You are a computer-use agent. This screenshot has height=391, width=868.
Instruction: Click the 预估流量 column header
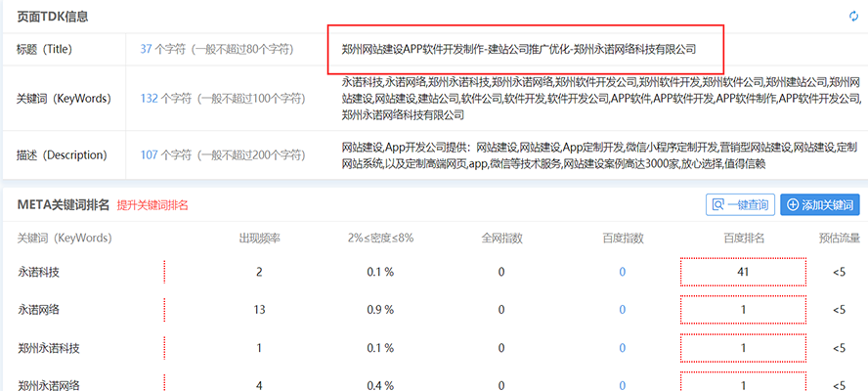point(840,239)
